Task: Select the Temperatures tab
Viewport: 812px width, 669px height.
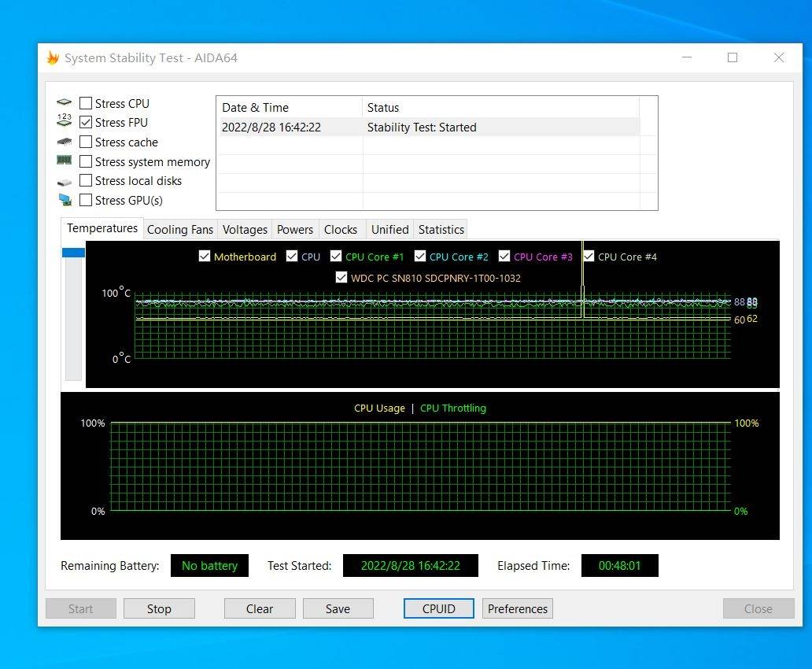Action: pyautogui.click(x=102, y=228)
